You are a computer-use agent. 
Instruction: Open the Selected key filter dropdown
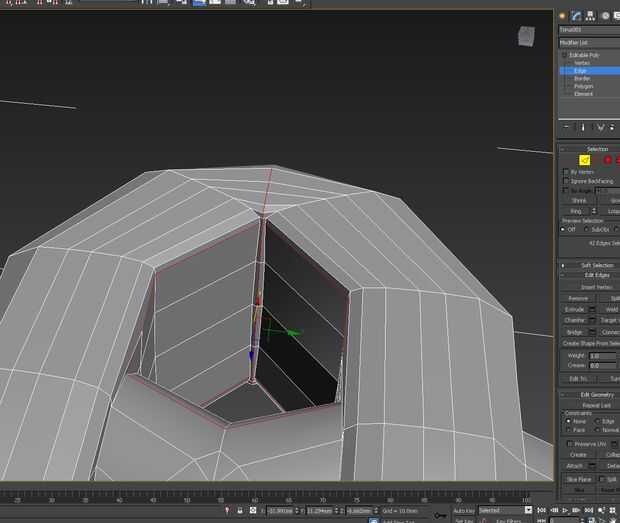click(x=505, y=510)
